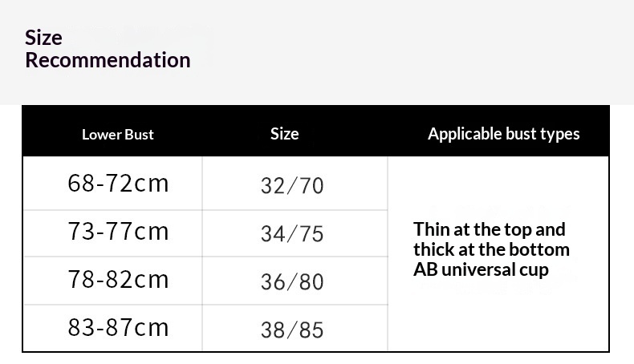Choose the 34/75 size cell
The width and height of the screenshot is (634, 364).
[292, 234]
